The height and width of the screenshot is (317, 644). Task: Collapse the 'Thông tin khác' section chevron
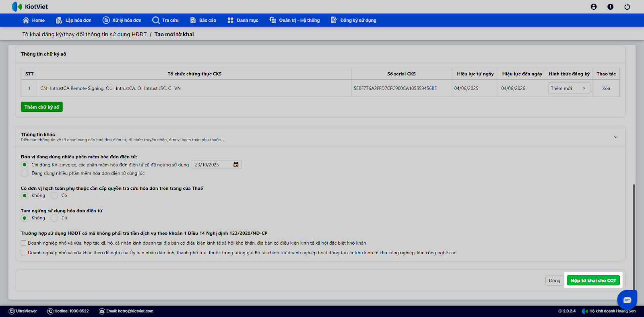(x=615, y=137)
